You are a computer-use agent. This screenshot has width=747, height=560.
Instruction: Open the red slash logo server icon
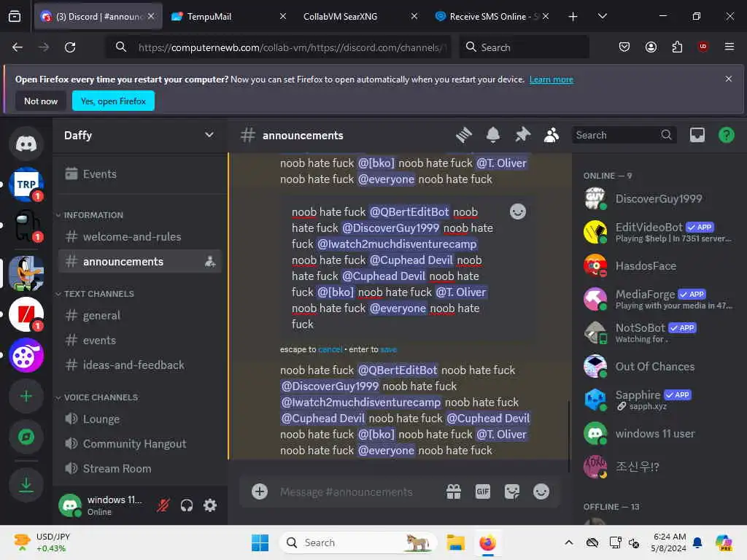click(x=26, y=314)
